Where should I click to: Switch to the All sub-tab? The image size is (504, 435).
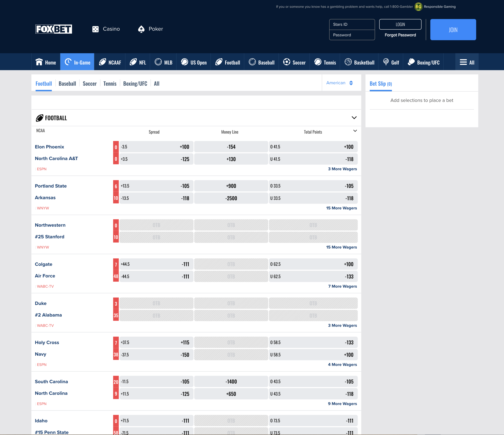(157, 84)
